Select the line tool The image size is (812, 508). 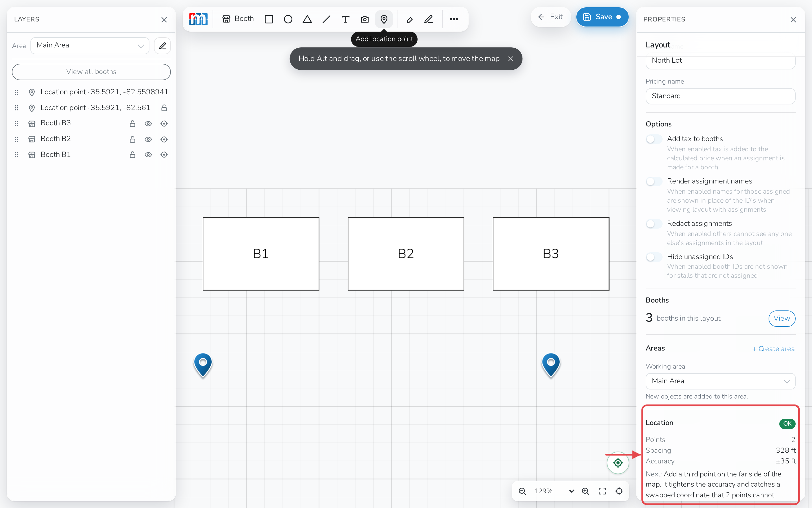coord(326,19)
